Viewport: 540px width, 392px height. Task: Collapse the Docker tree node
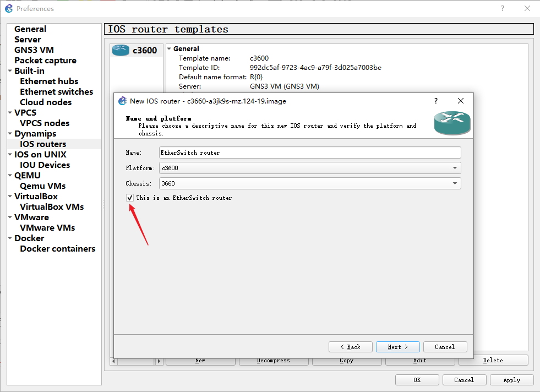[x=10, y=238]
